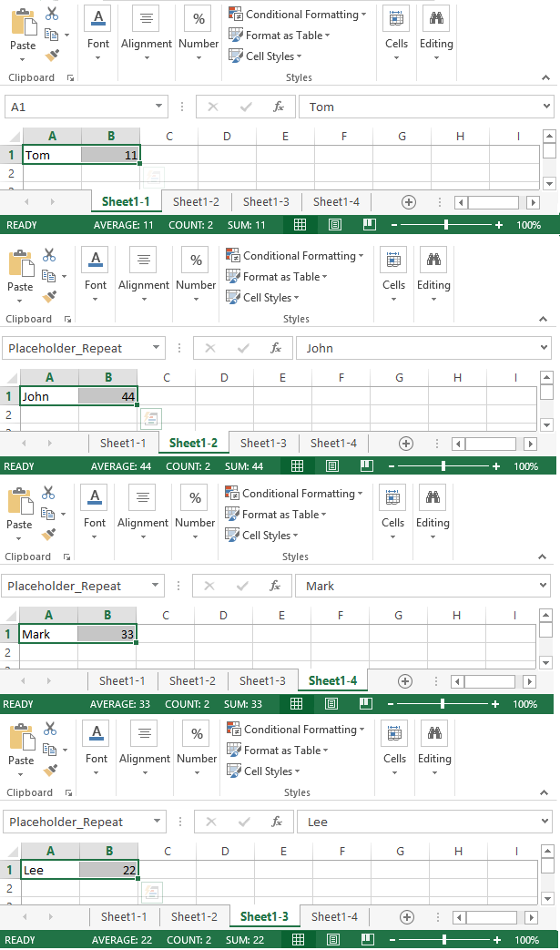Open Clipboard dialog launcher in the Mark window
Viewport: 560px width, 950px height.
66,557
